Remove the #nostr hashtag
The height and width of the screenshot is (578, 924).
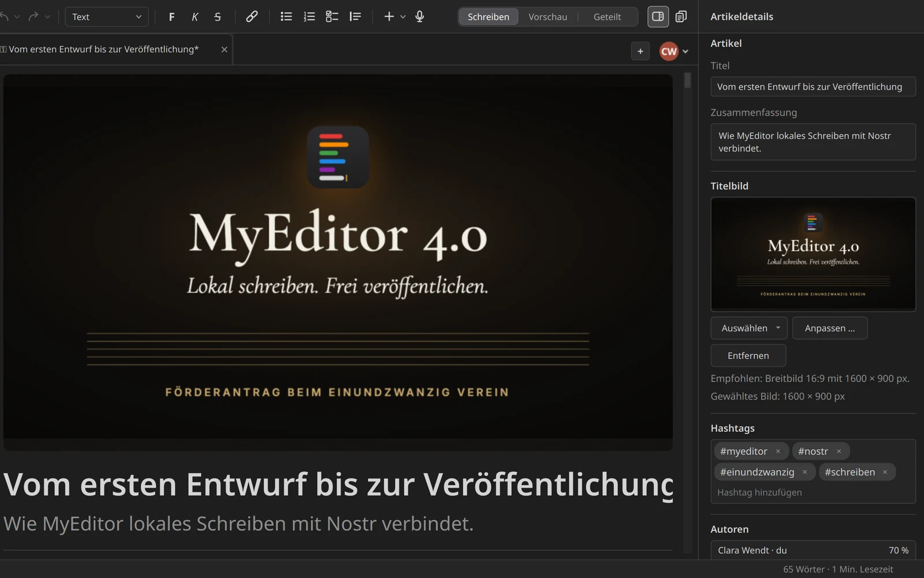[x=839, y=451]
